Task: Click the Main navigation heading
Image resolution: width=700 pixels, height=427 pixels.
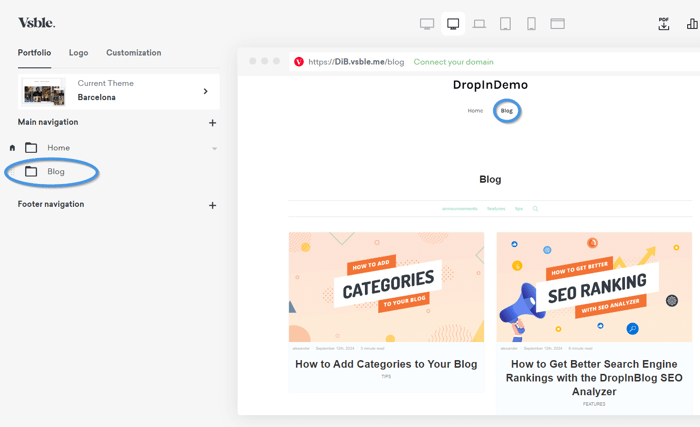Action: point(48,122)
